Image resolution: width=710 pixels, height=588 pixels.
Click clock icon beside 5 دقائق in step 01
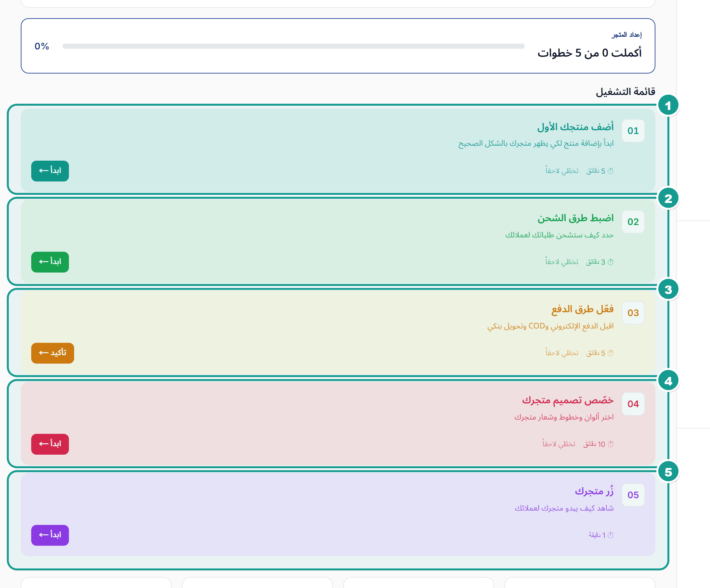point(610,171)
